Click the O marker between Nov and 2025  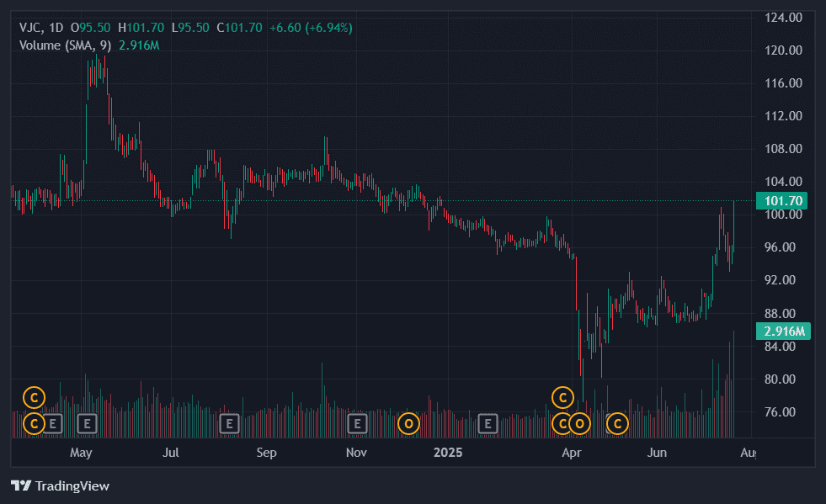pos(408,423)
